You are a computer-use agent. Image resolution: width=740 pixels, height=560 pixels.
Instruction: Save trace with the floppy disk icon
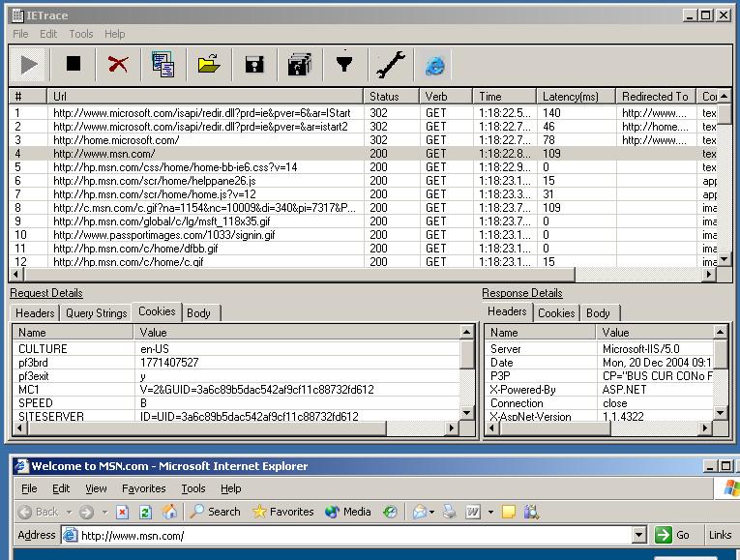253,65
